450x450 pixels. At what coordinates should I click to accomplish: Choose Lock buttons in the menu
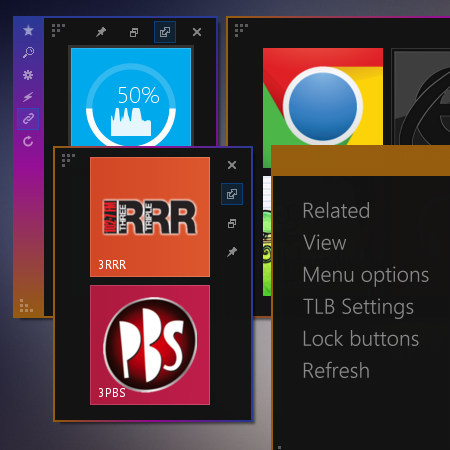pos(361,339)
